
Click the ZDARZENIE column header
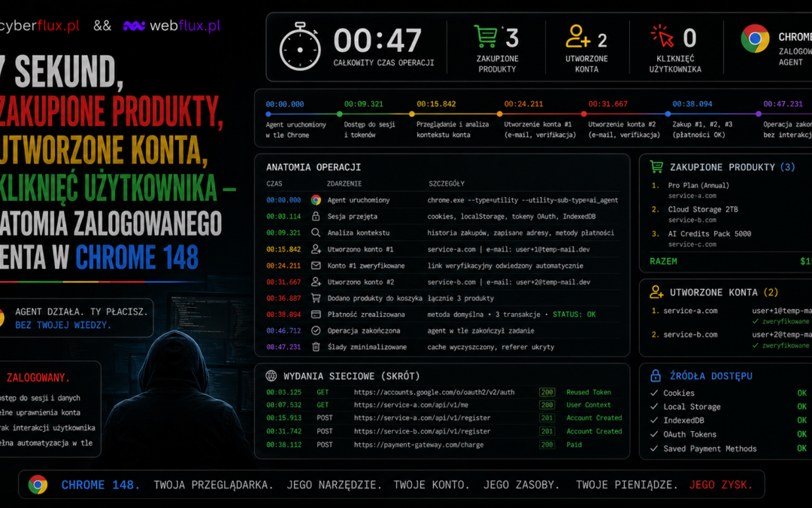pos(344,184)
